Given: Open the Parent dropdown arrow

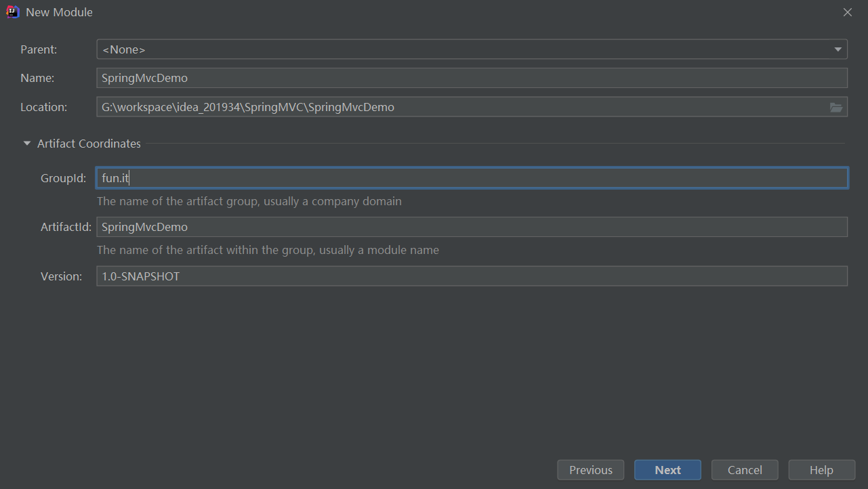Looking at the screenshot, I should point(838,49).
